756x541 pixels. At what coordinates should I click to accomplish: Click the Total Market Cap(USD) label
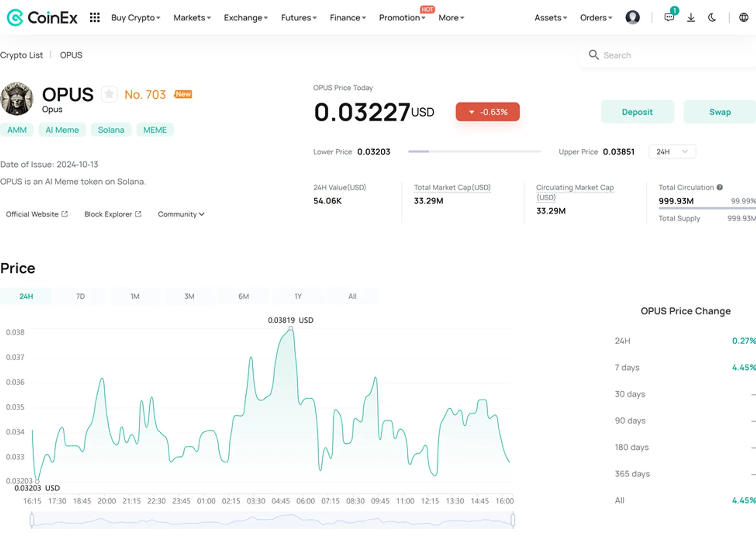(452, 187)
